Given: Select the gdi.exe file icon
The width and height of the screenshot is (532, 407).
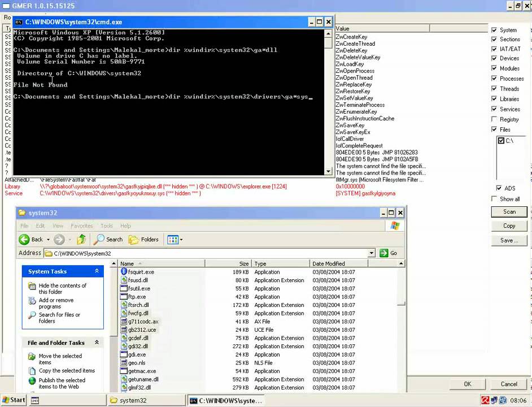Looking at the screenshot, I should point(124,354).
